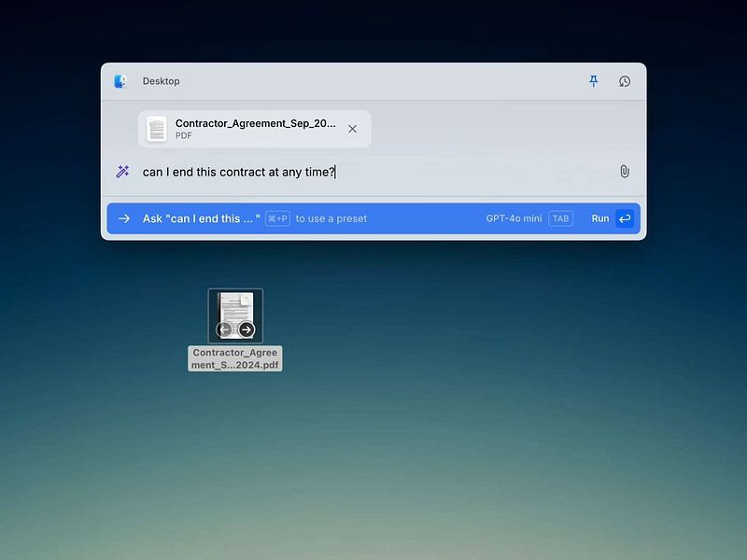The height and width of the screenshot is (560, 747).
Task: Run the query with the Run button
Action: click(x=613, y=218)
